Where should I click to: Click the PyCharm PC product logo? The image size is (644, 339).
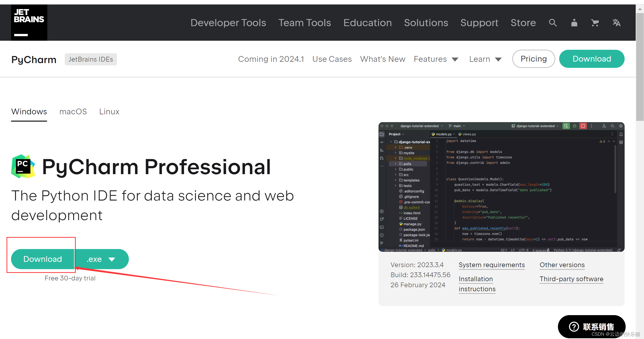23,167
